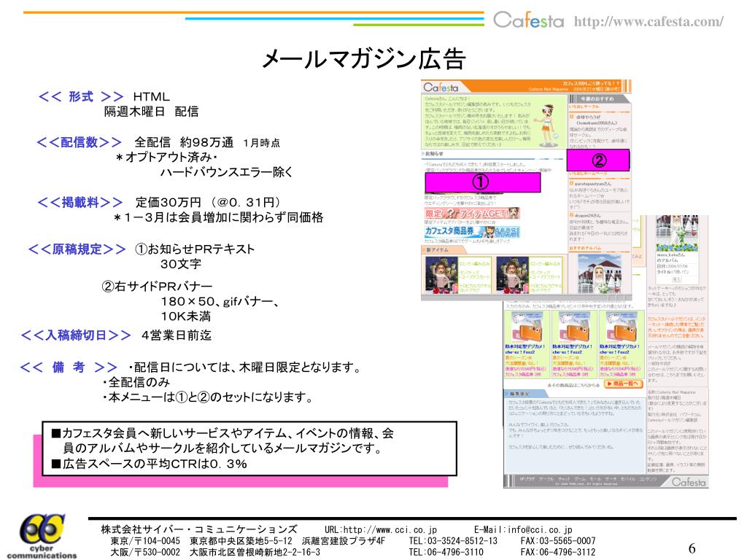The width and height of the screenshot is (747, 560).
Task: Click 'FAX:06-4796-3112' number
Action: click(x=558, y=553)
